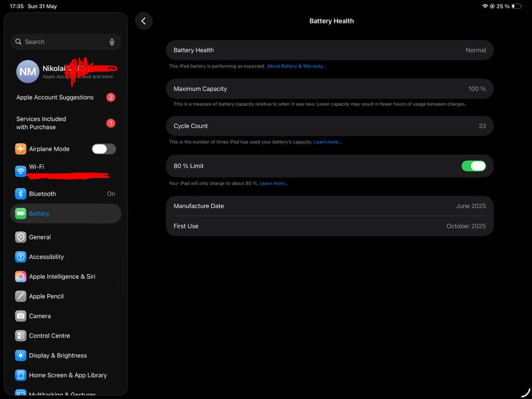Open Apple Intelligence & Siri label
This screenshot has height=399, width=532.
click(62, 277)
